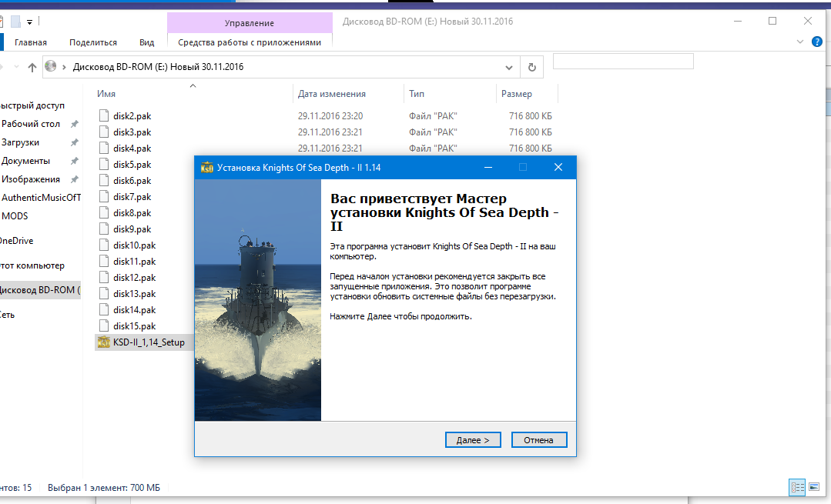The image size is (831, 504).
Task: Select the disk4.pak file
Action: point(132,149)
